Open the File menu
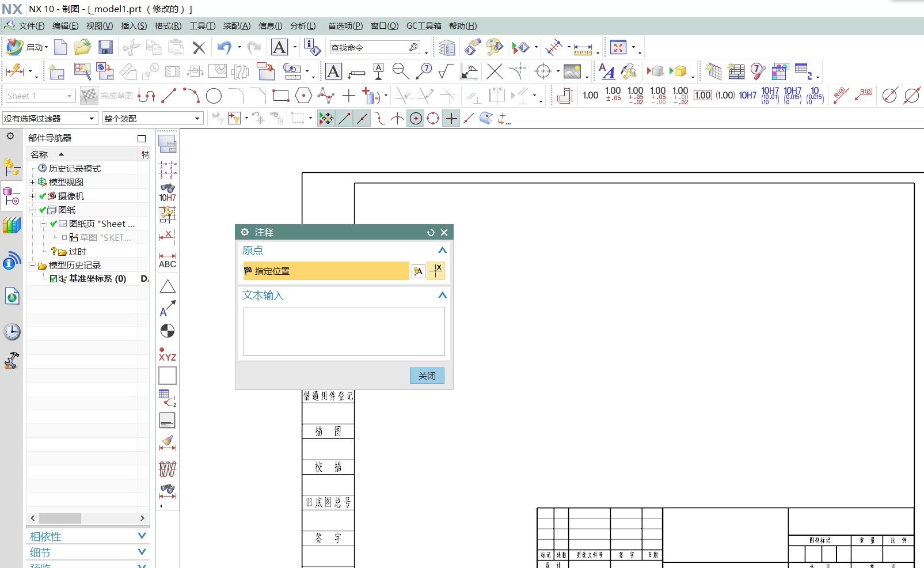924x568 pixels. tap(32, 26)
